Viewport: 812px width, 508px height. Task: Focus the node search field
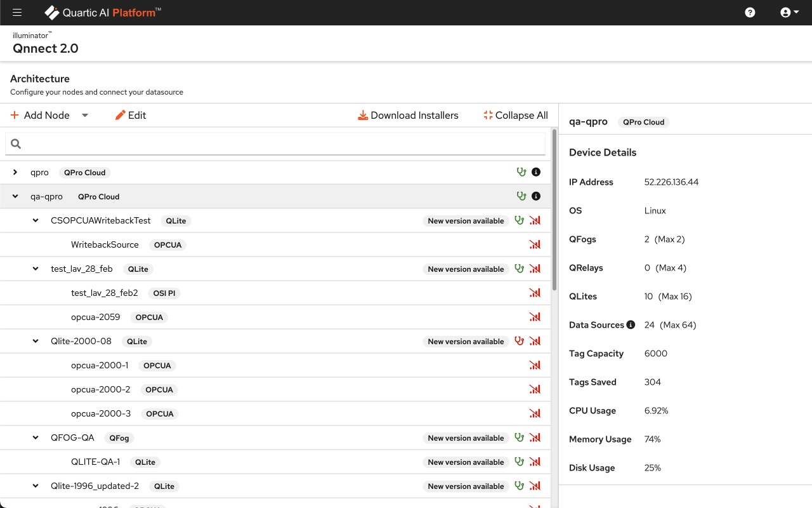click(x=275, y=144)
